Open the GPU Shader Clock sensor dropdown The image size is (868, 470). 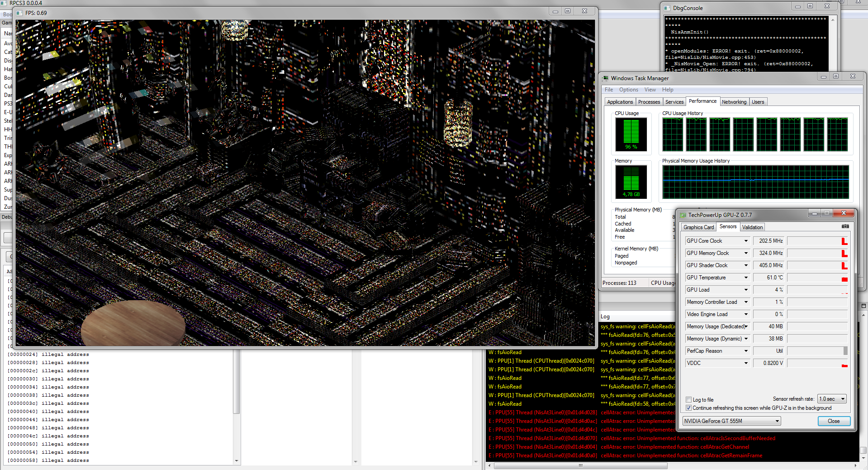pos(746,265)
